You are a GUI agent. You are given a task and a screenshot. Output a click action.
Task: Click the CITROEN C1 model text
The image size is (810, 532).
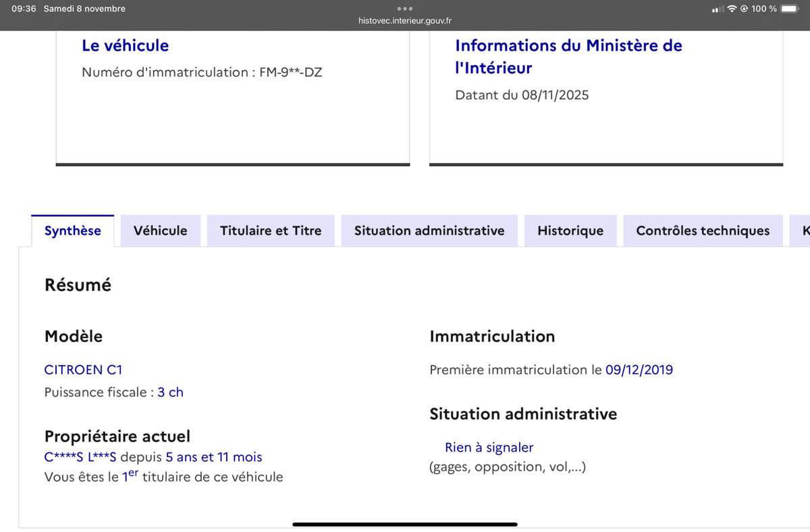point(83,369)
